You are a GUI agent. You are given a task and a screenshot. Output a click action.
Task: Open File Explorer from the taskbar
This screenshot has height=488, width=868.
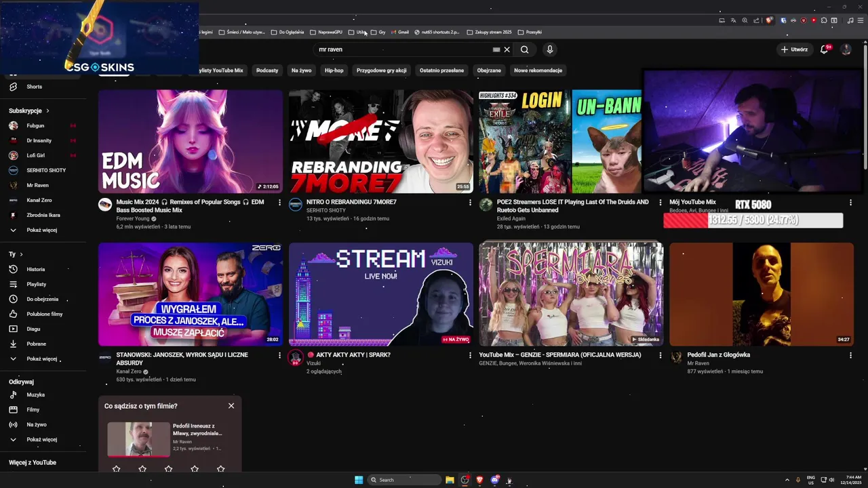pyautogui.click(x=450, y=480)
